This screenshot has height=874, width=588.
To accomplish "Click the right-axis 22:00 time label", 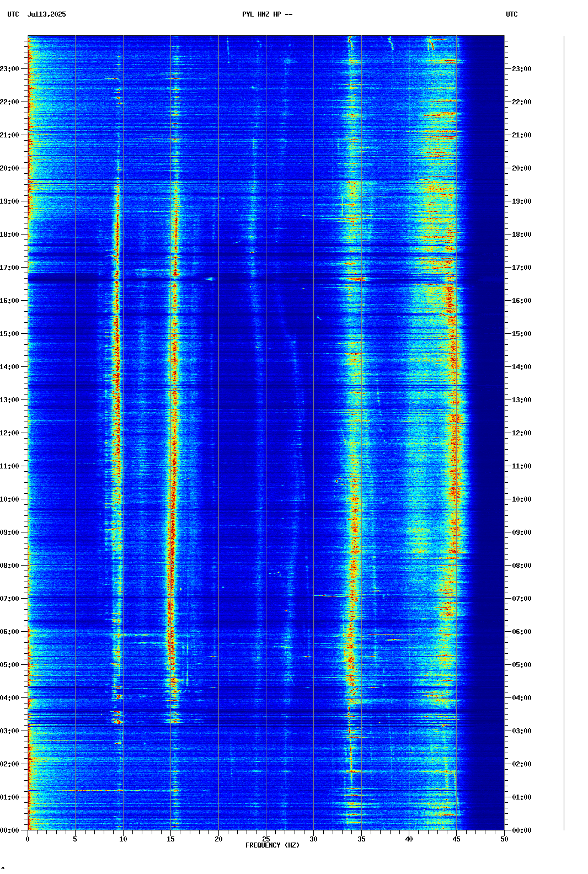I will click(522, 102).
